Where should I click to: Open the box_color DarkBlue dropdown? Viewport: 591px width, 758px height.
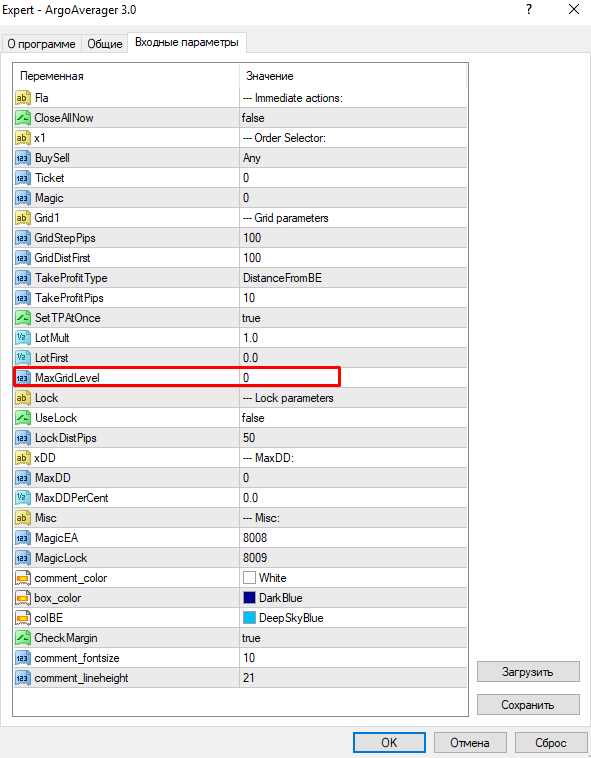353,598
